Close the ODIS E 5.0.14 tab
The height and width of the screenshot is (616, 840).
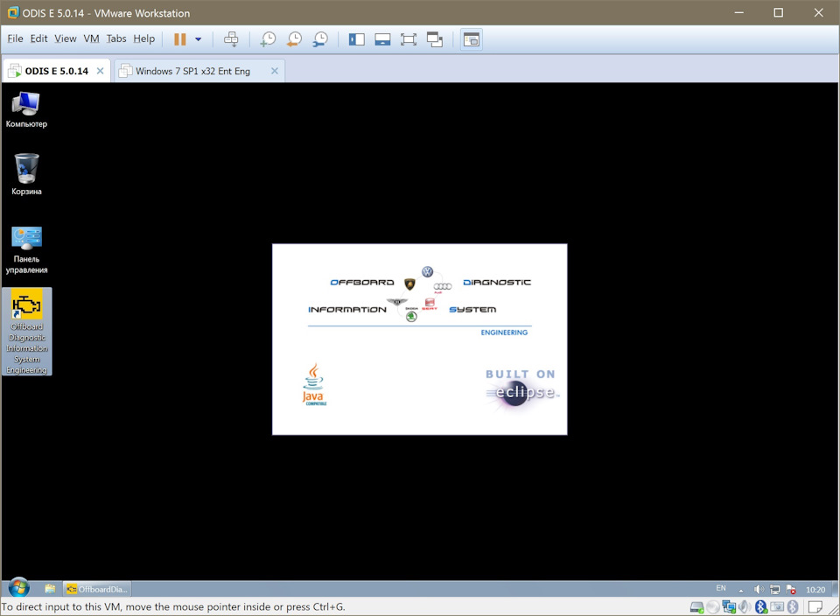pos(100,71)
